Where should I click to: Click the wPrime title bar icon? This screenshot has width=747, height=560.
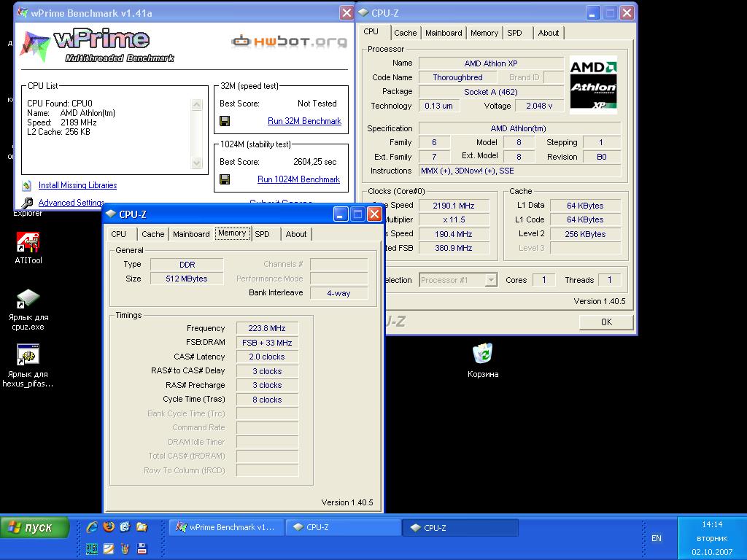pyautogui.click(x=23, y=12)
